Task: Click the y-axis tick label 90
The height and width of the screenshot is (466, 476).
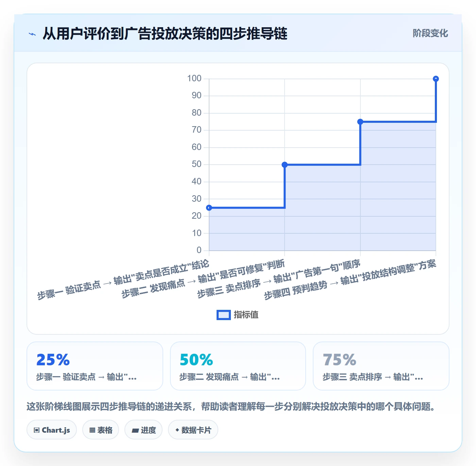Action: click(197, 96)
